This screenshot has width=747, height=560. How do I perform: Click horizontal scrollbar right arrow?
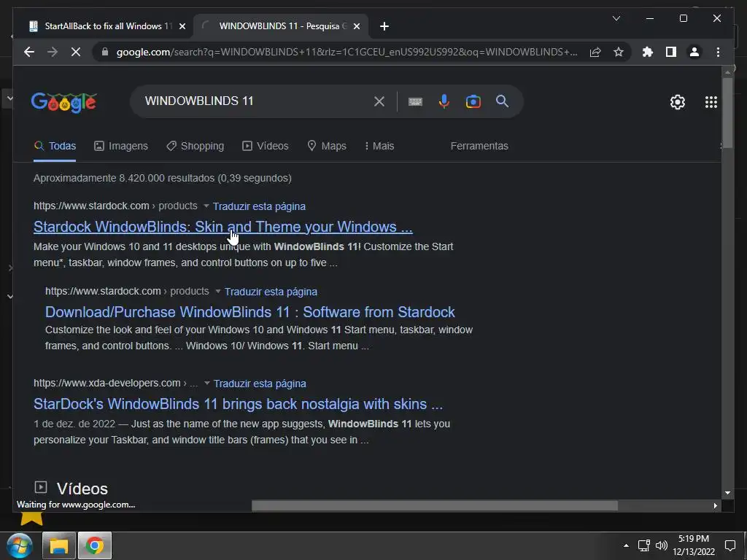click(715, 506)
